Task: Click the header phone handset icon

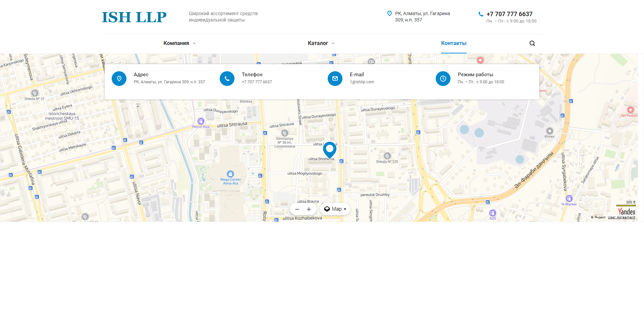Action: [x=481, y=14]
